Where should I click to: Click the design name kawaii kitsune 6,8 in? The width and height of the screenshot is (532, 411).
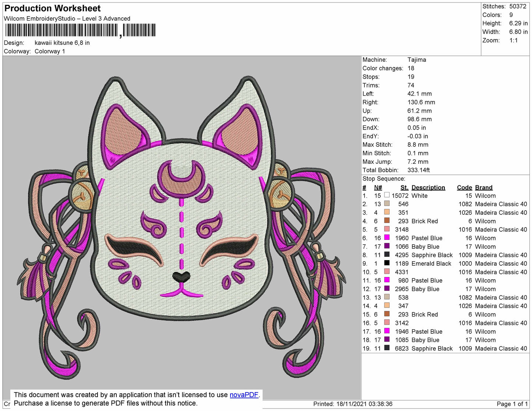click(62, 43)
